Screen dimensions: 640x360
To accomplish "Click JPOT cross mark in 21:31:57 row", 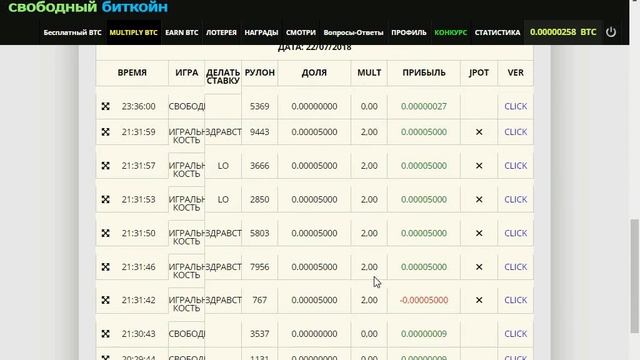I will pos(479,166).
